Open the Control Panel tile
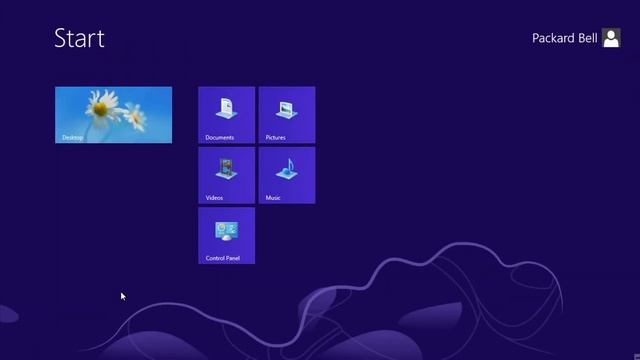640x360 pixels. click(x=227, y=236)
